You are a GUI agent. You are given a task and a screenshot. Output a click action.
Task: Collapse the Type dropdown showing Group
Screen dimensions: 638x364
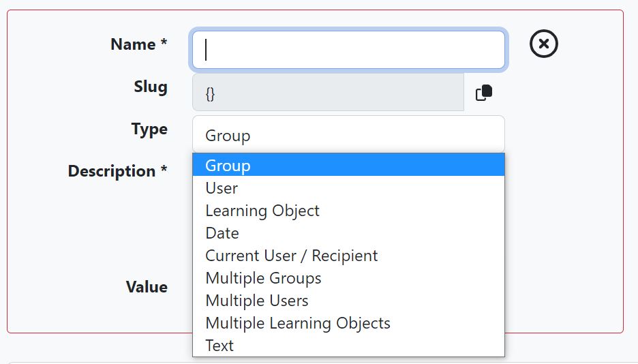pos(349,134)
